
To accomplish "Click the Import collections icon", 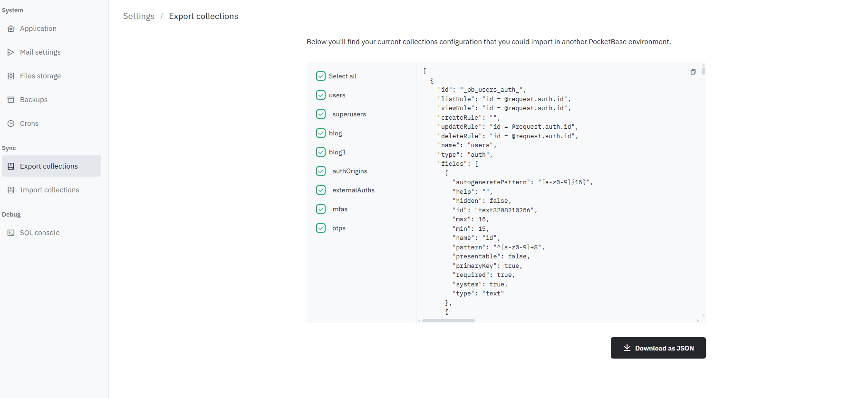I will (x=11, y=190).
